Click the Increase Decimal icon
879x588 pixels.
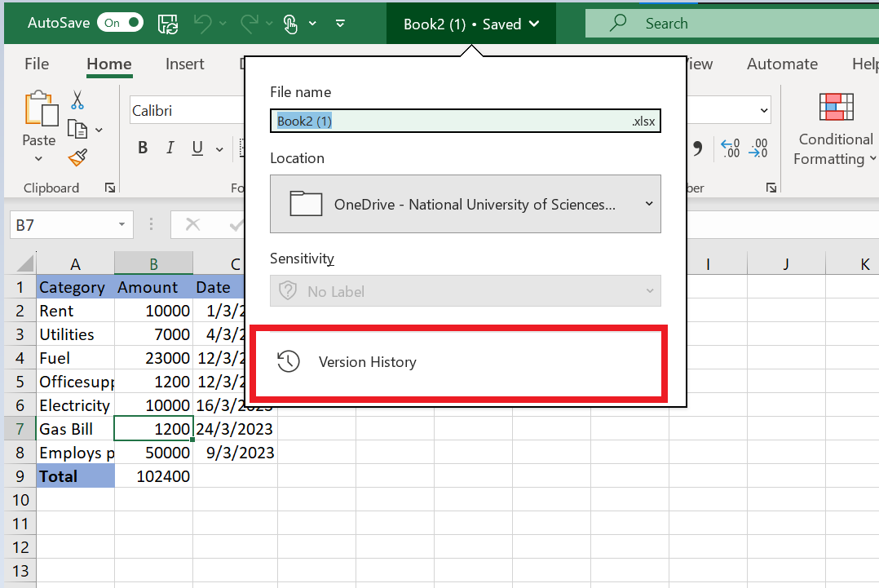coord(730,148)
